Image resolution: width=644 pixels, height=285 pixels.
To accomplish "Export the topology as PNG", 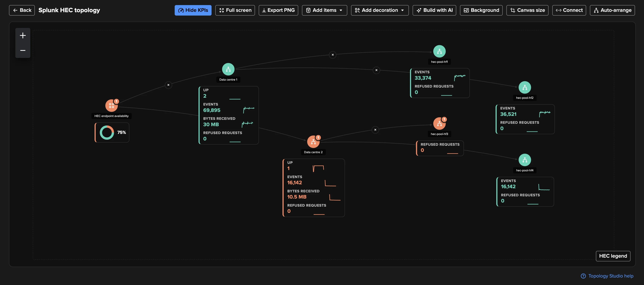I will (278, 10).
